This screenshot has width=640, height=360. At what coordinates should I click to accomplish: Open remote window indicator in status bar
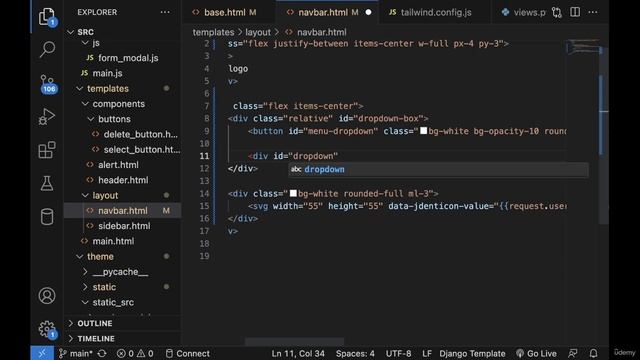coord(42,353)
